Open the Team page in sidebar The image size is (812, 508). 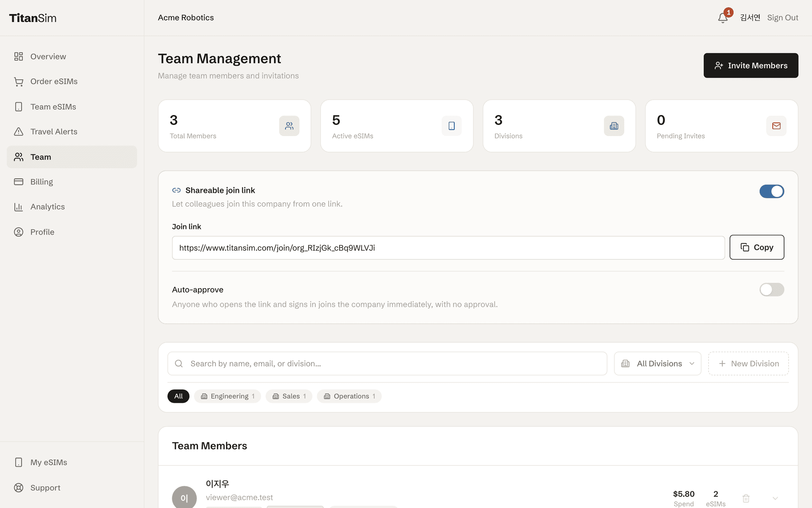(x=72, y=157)
